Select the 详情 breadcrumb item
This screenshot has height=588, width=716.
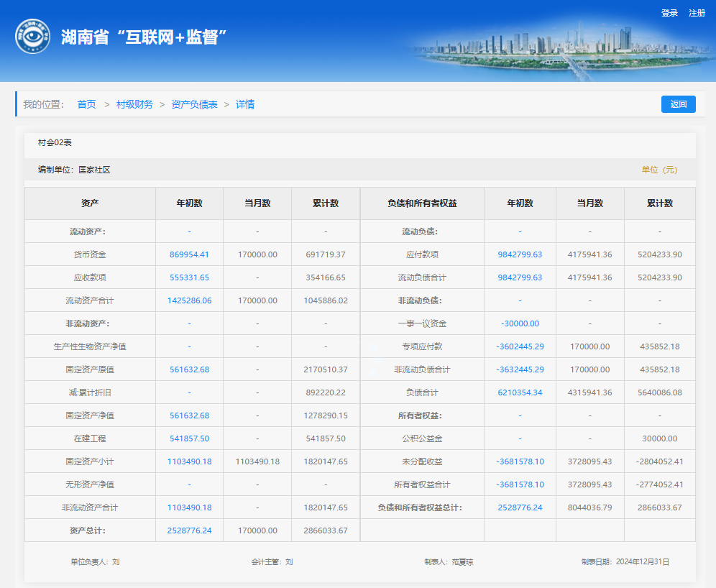(x=244, y=104)
